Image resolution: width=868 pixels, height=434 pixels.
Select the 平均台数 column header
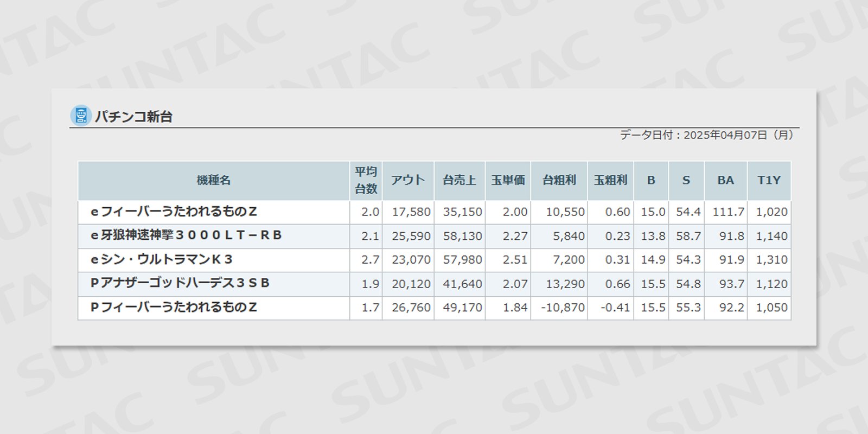tap(366, 181)
